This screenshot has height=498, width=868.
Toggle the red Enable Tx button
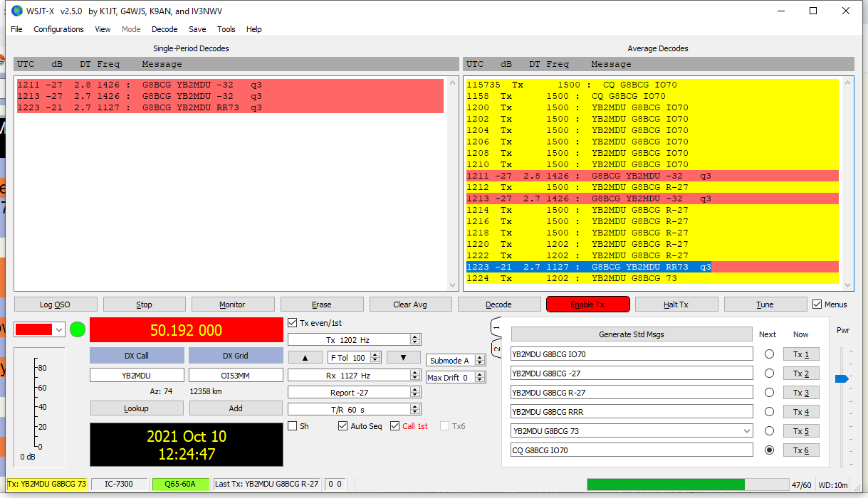point(587,304)
